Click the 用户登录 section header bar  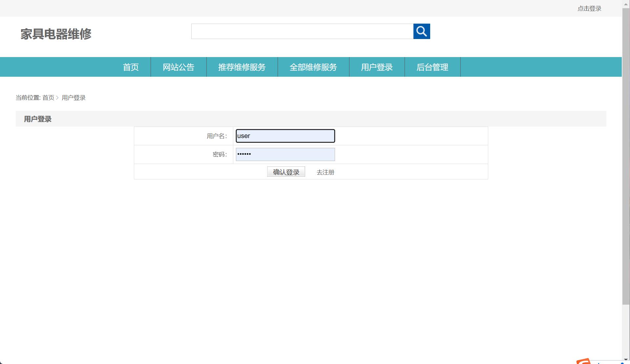point(37,119)
